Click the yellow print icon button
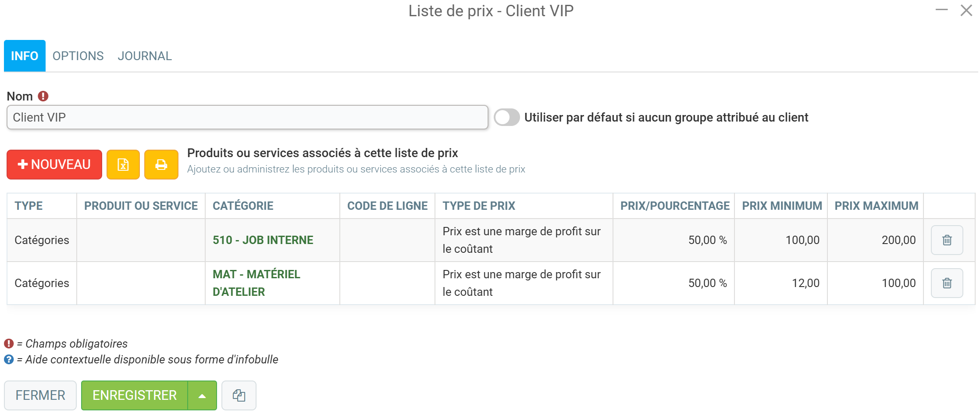 161,165
